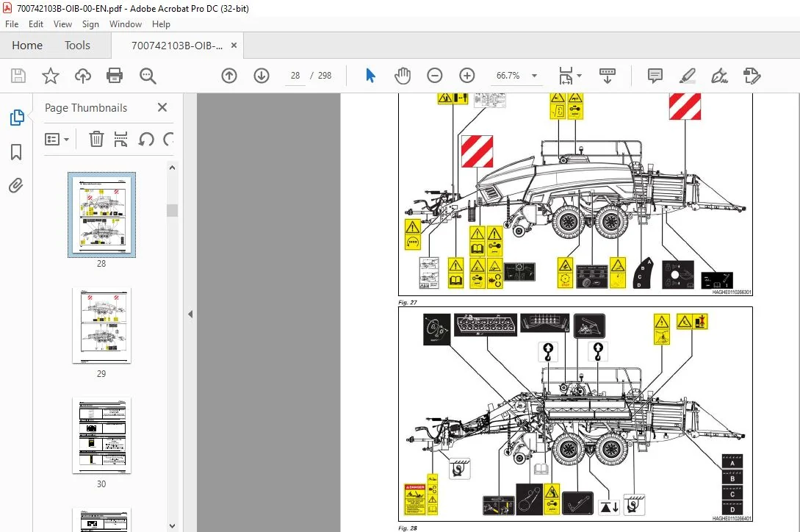Screen dimensions: 800x532
Task: Click the print pages thumbnail icon
Action: point(121,139)
